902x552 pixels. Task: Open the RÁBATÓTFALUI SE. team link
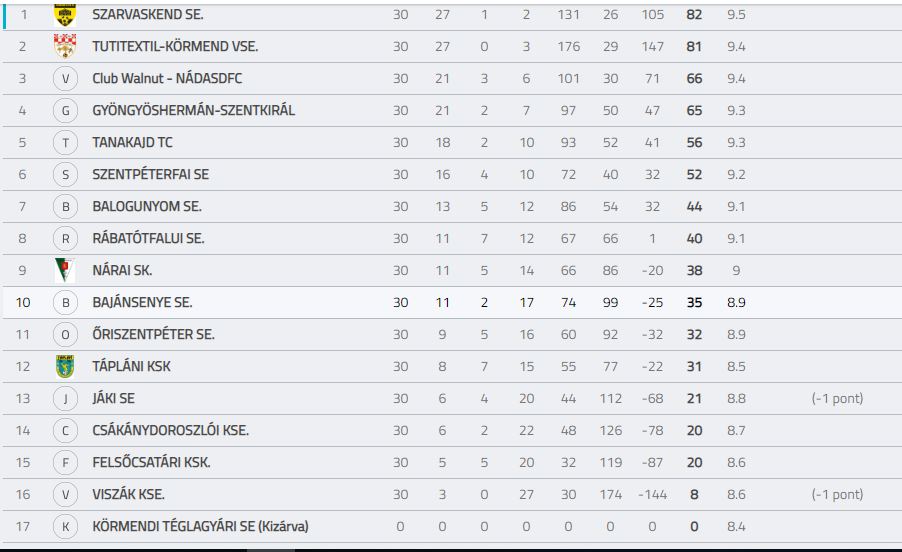tap(148, 238)
